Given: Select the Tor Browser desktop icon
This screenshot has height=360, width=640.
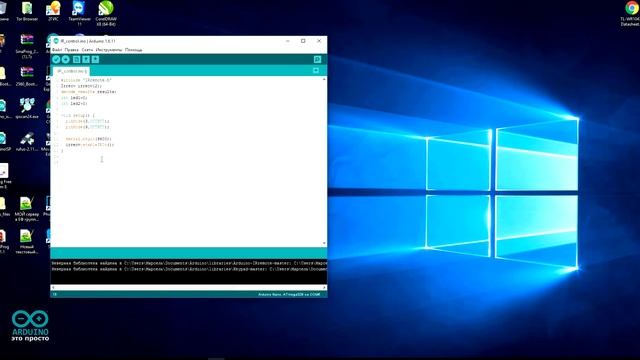Looking at the screenshot, I should point(27,12).
